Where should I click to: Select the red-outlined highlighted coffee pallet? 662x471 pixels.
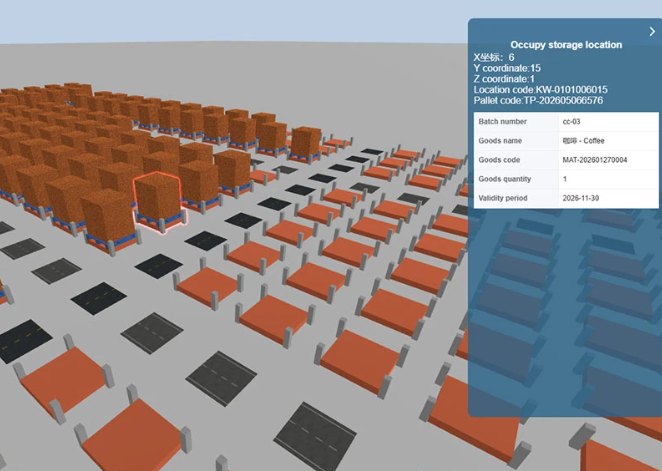158,201
